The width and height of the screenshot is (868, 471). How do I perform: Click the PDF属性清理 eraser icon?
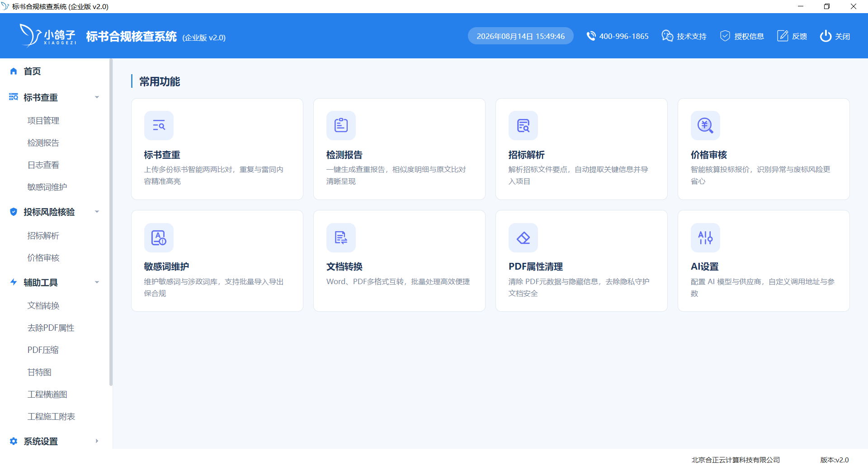523,238
